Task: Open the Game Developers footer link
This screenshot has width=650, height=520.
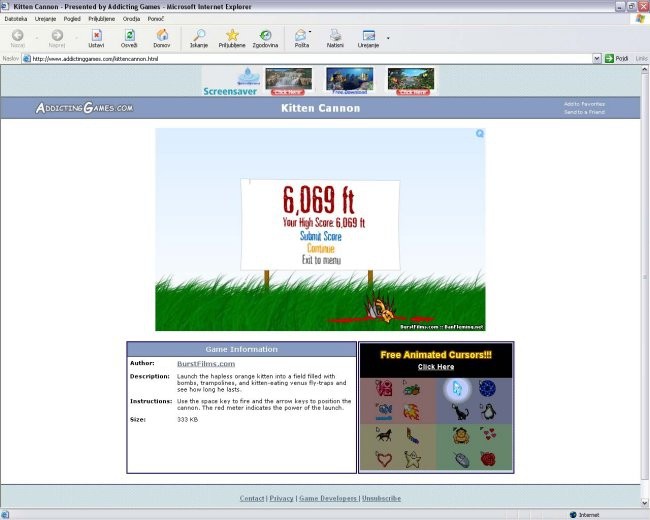Action: click(328, 498)
